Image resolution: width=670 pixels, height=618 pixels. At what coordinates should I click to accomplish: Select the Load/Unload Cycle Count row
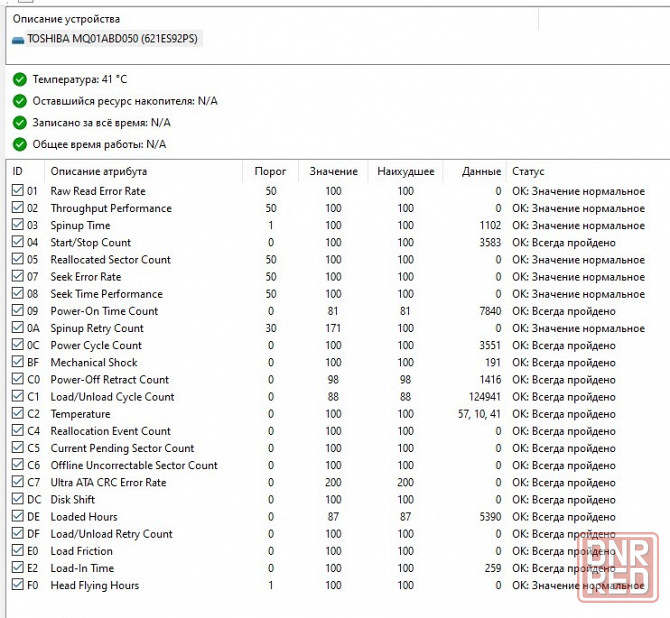(x=112, y=397)
